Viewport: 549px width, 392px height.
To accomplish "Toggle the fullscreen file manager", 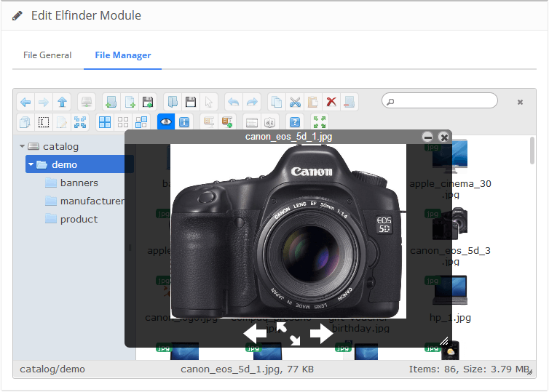I will 320,122.
